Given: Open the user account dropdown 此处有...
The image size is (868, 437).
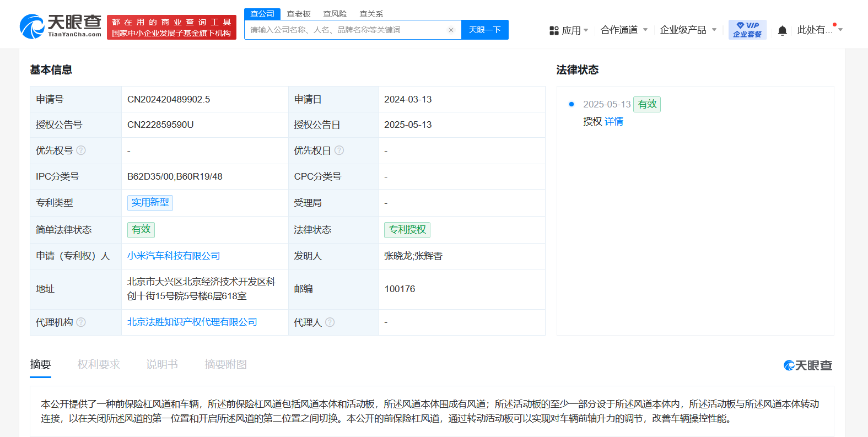Looking at the screenshot, I should [x=820, y=30].
